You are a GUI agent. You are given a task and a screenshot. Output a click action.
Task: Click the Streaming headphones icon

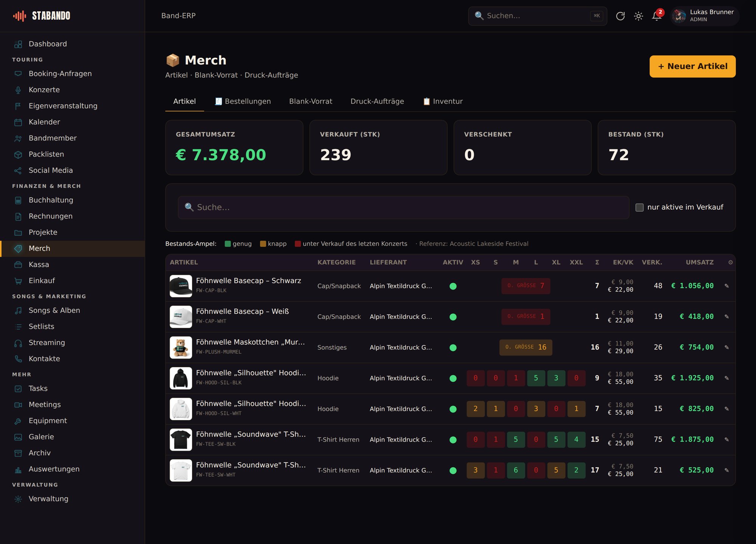[x=18, y=343]
